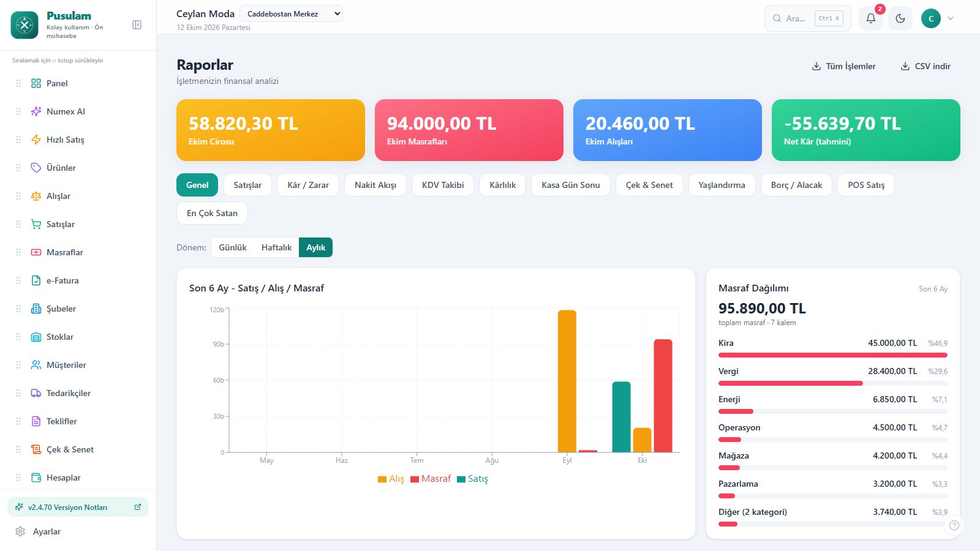Open KDV Takibi tab
The height and width of the screenshot is (551, 980).
click(x=443, y=185)
